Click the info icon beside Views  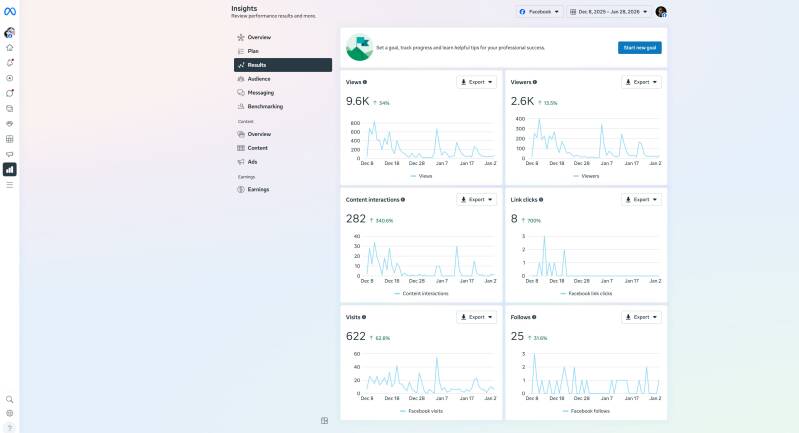click(x=365, y=82)
